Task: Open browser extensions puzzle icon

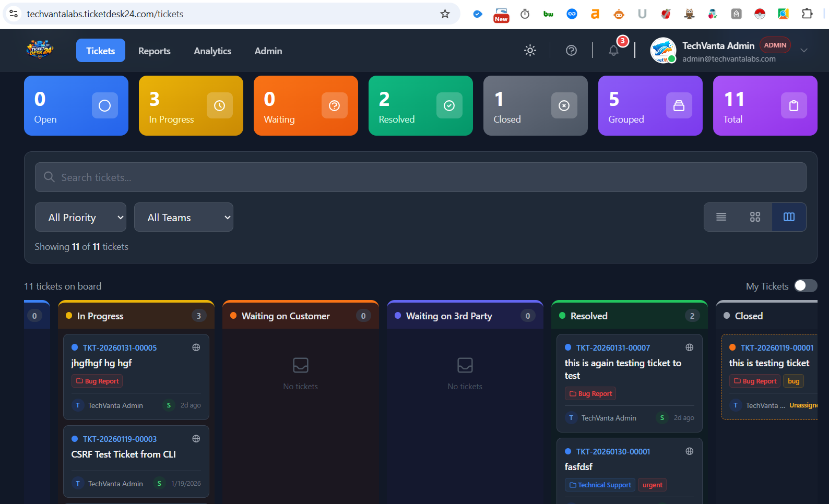Action: 807,14
